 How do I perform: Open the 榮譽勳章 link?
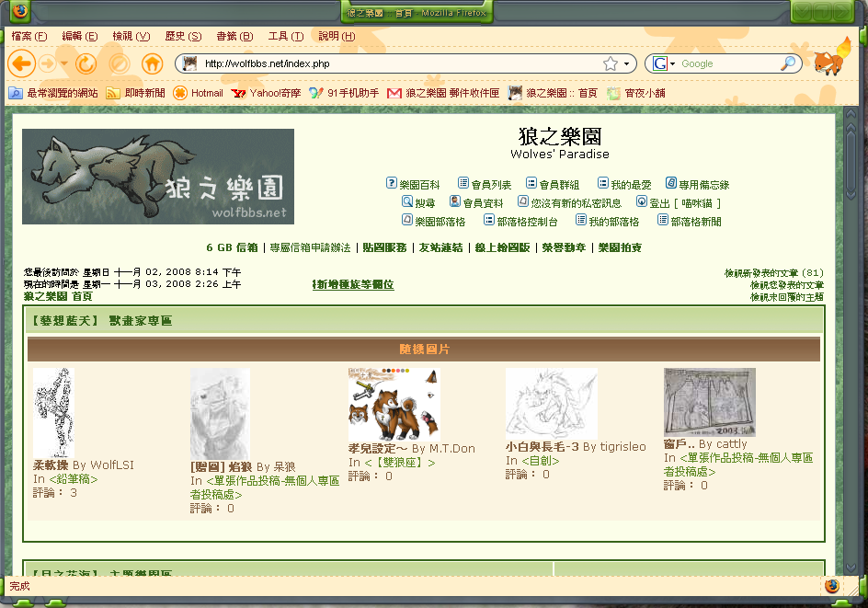tap(564, 247)
